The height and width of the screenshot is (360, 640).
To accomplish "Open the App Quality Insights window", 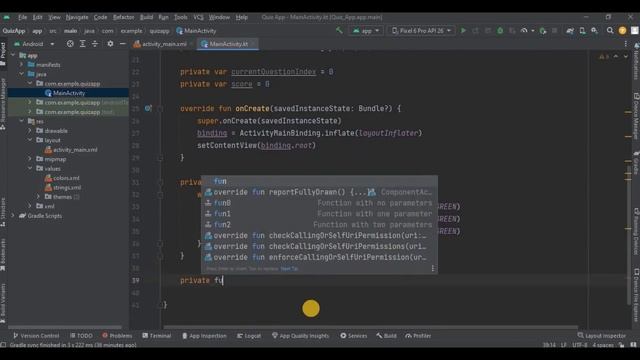I will [x=300, y=336].
